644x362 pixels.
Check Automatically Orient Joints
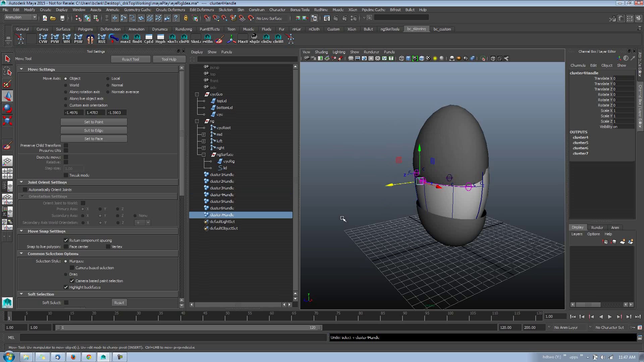(25, 189)
